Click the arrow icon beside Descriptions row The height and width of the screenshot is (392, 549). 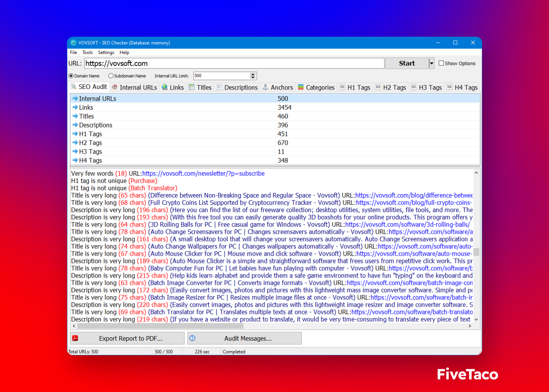pos(75,125)
